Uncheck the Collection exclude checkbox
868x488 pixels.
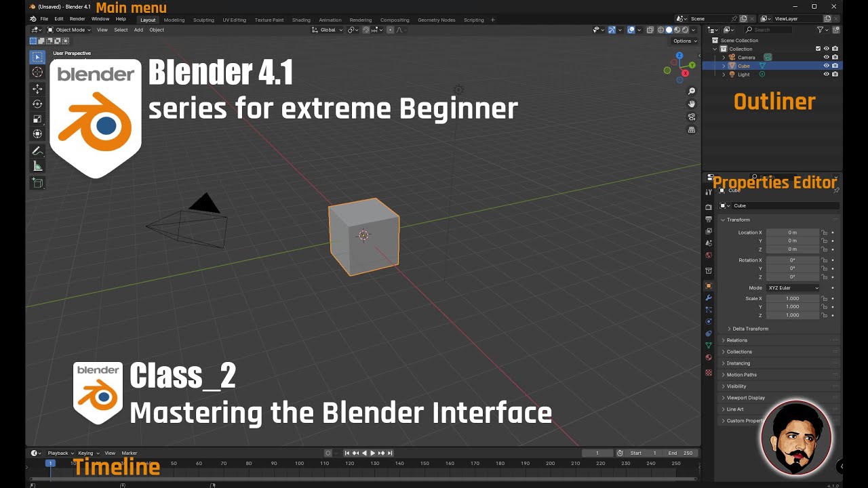pyautogui.click(x=818, y=49)
